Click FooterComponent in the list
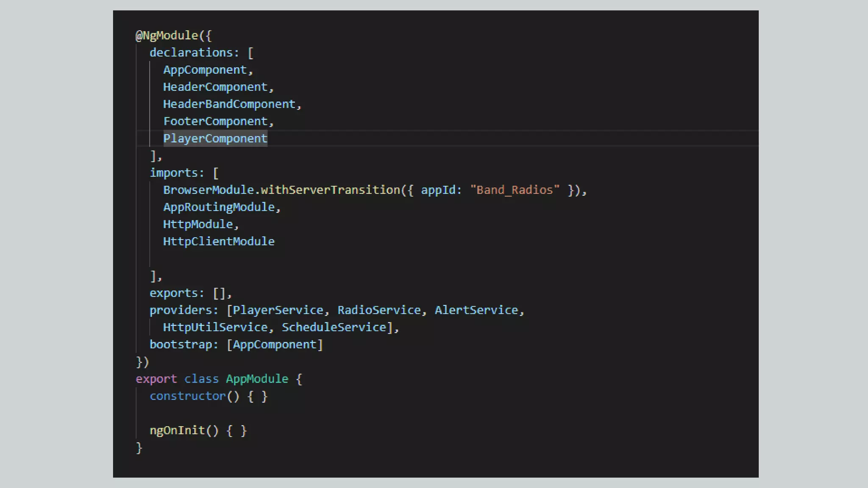The width and height of the screenshot is (868, 488). (x=215, y=122)
